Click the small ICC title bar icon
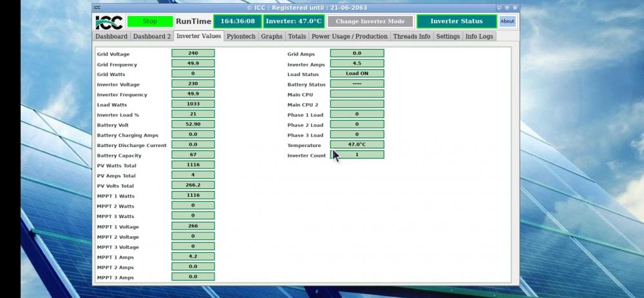Image resolution: width=644 pixels, height=298 pixels. click(97, 7)
